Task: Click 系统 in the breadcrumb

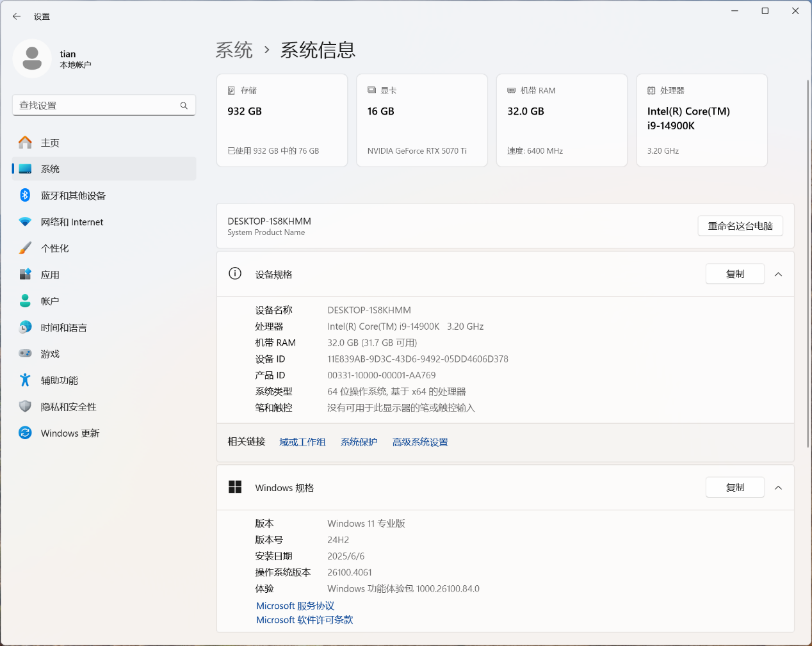Action: pos(234,50)
